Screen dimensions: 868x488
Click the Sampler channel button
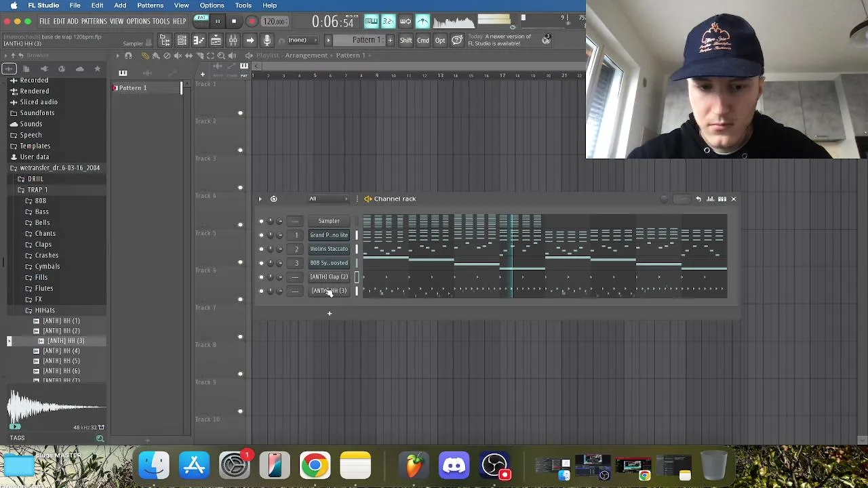pyautogui.click(x=329, y=221)
